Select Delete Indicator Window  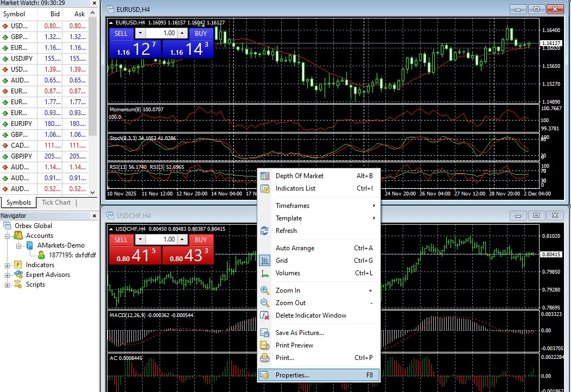click(310, 315)
